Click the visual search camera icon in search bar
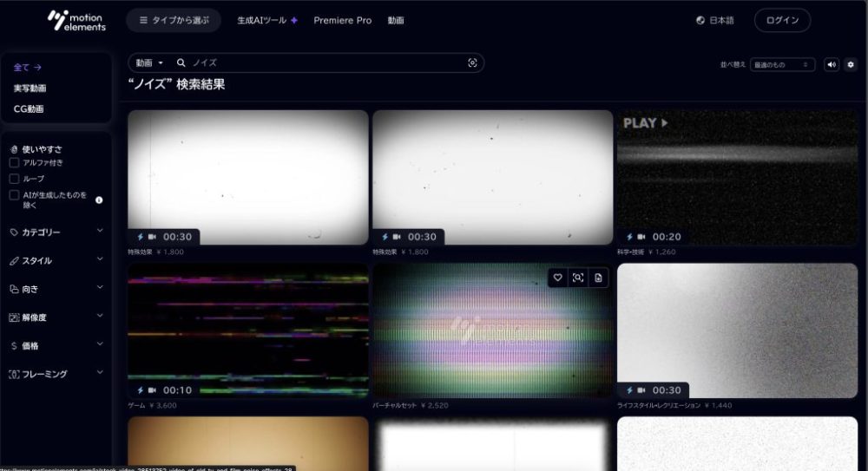 click(472, 62)
